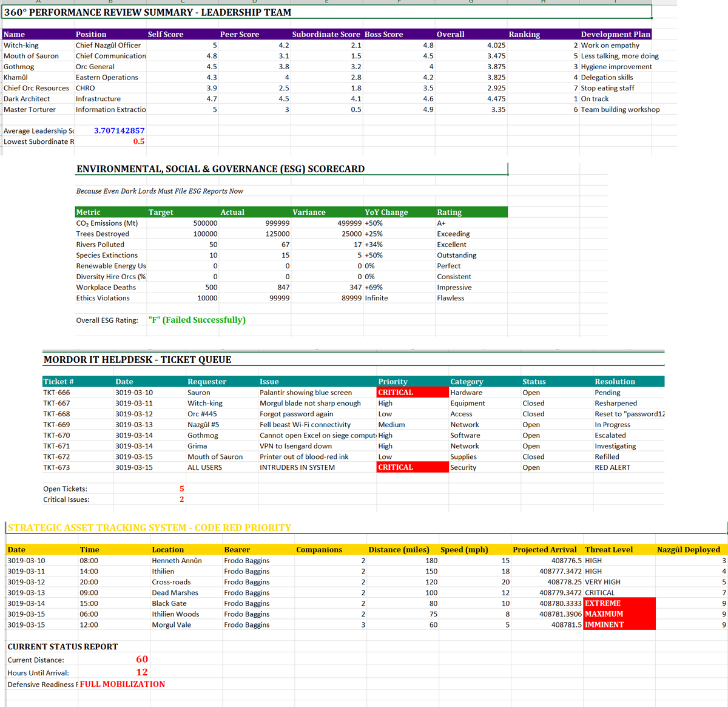Select the ESG SCORECARD title cell
The width and height of the screenshot is (728, 707).
[291, 169]
